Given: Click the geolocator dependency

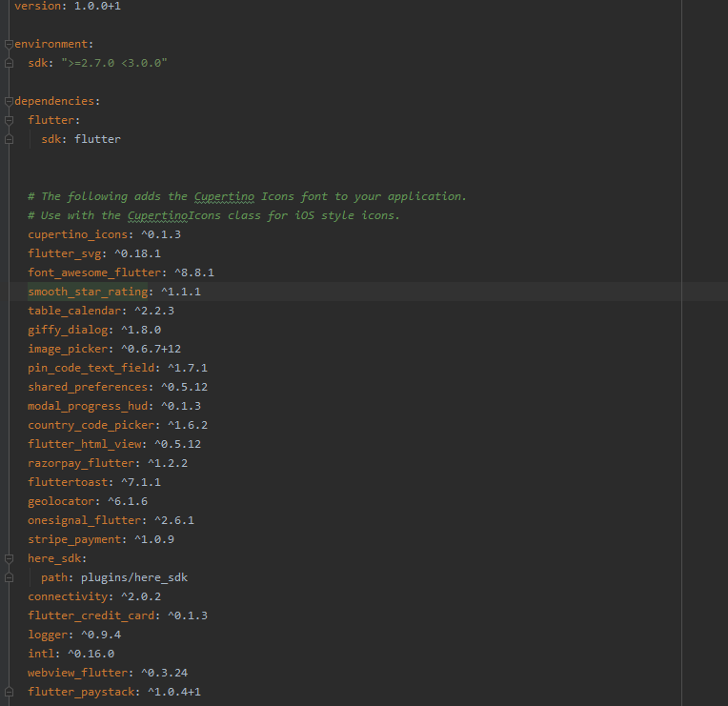Looking at the screenshot, I should [88, 501].
